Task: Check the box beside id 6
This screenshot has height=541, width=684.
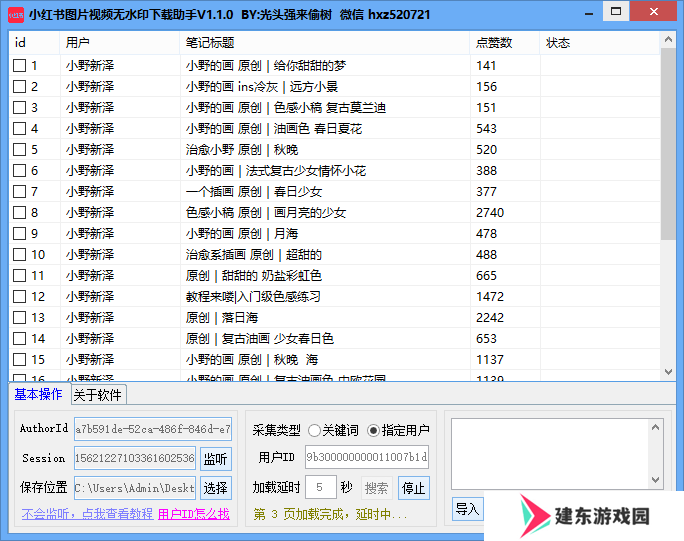Action: point(19,171)
